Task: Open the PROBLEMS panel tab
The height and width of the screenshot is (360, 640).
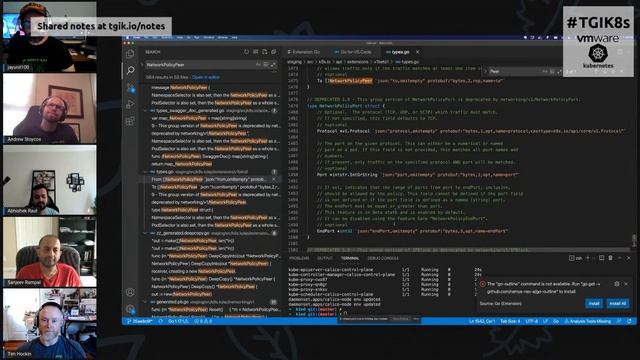Action: [x=299, y=258]
